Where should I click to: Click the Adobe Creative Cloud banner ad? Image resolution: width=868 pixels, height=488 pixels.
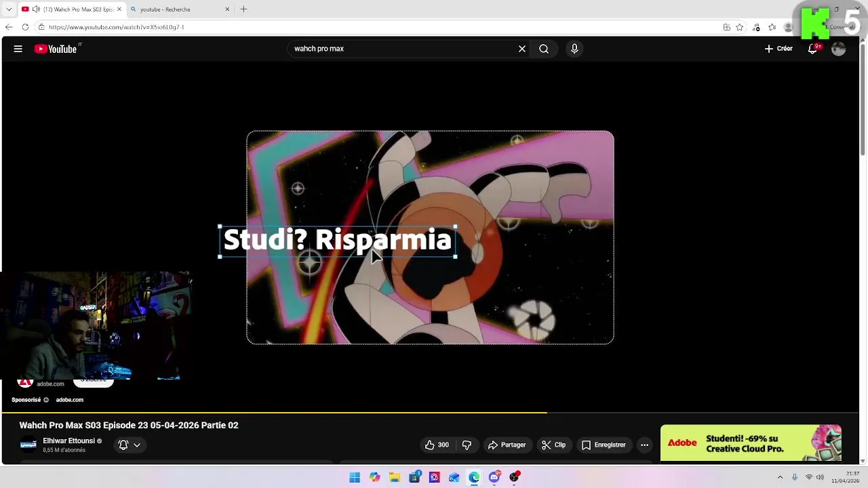tap(751, 443)
